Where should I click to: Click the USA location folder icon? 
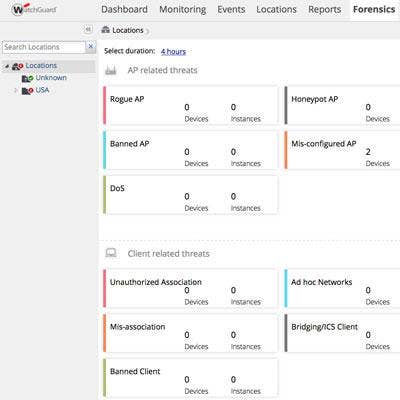pos(27,90)
